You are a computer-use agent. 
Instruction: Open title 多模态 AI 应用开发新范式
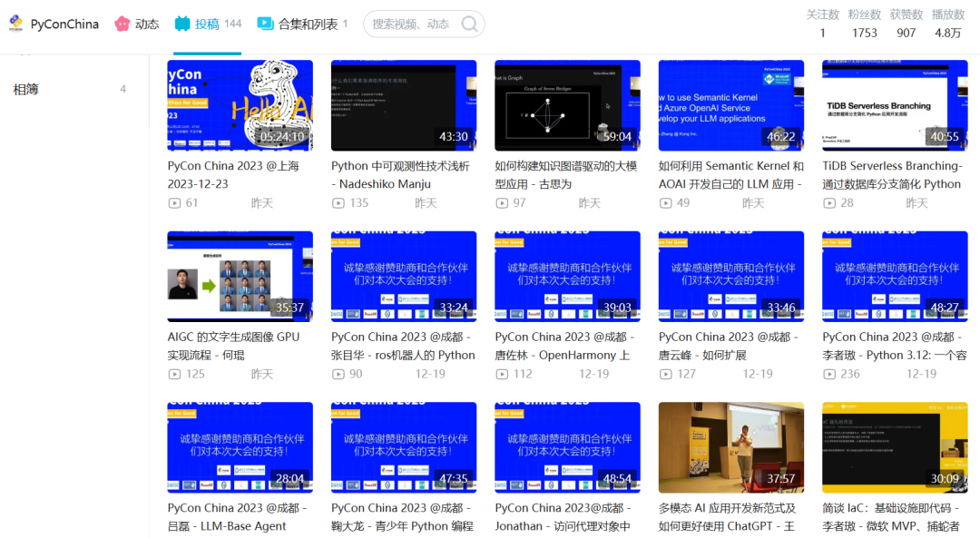point(728,517)
